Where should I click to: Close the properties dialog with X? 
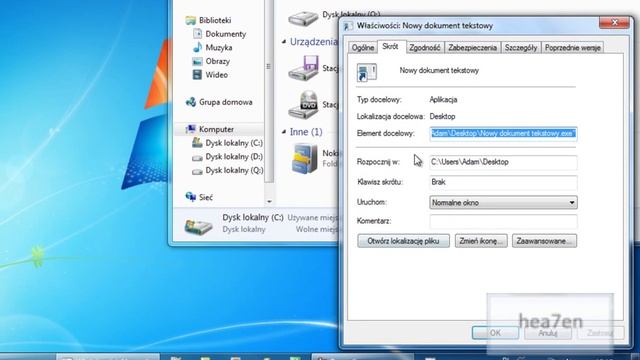(x=614, y=22)
